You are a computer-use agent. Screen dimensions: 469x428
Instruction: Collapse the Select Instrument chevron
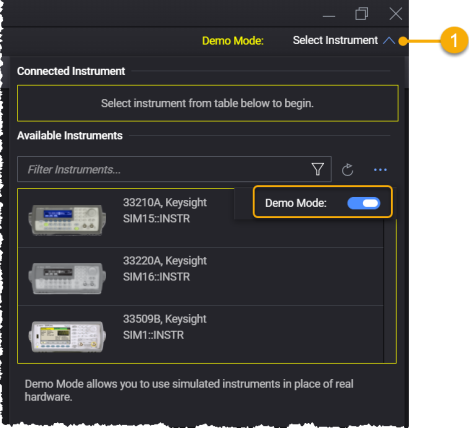[x=389, y=41]
